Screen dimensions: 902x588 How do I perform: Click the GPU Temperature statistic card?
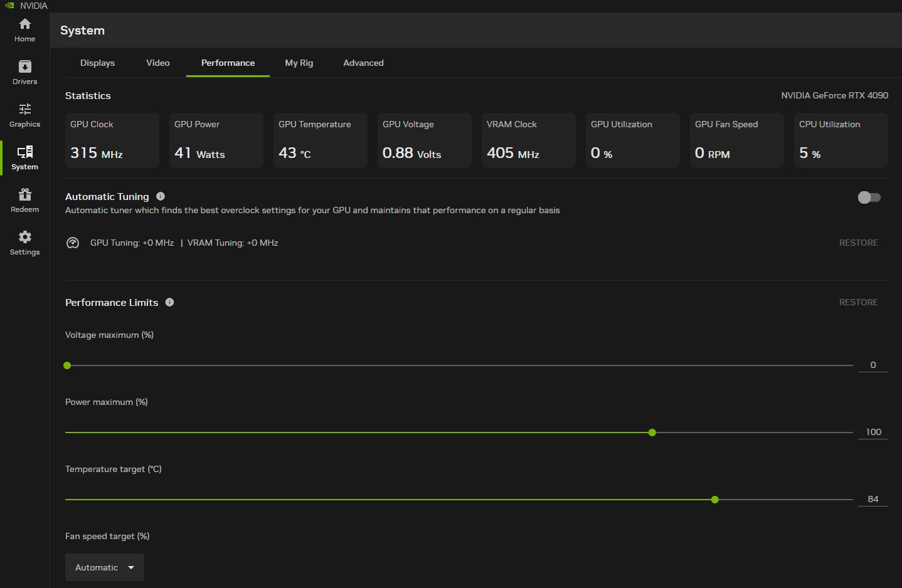[321, 140]
